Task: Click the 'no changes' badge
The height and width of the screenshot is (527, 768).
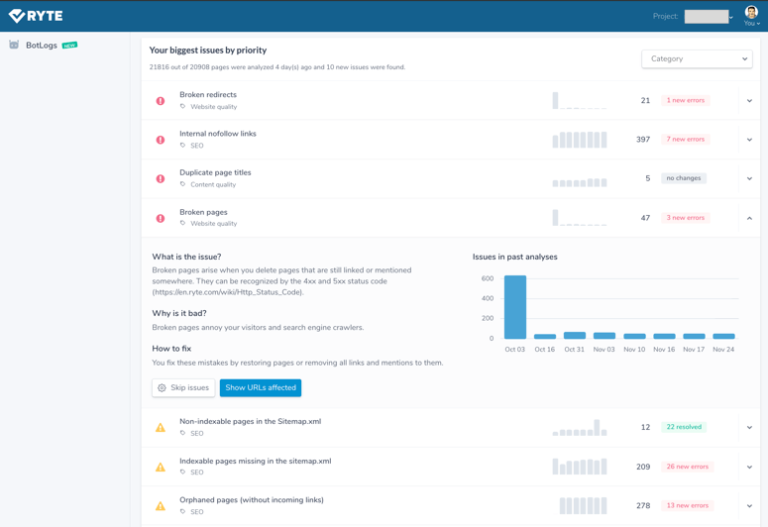Action: (683, 178)
